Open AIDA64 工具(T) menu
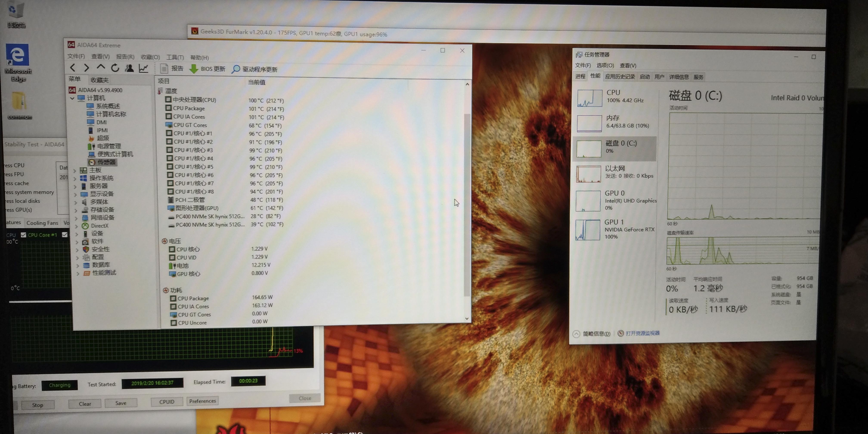Image resolution: width=868 pixels, height=434 pixels. pyautogui.click(x=175, y=57)
